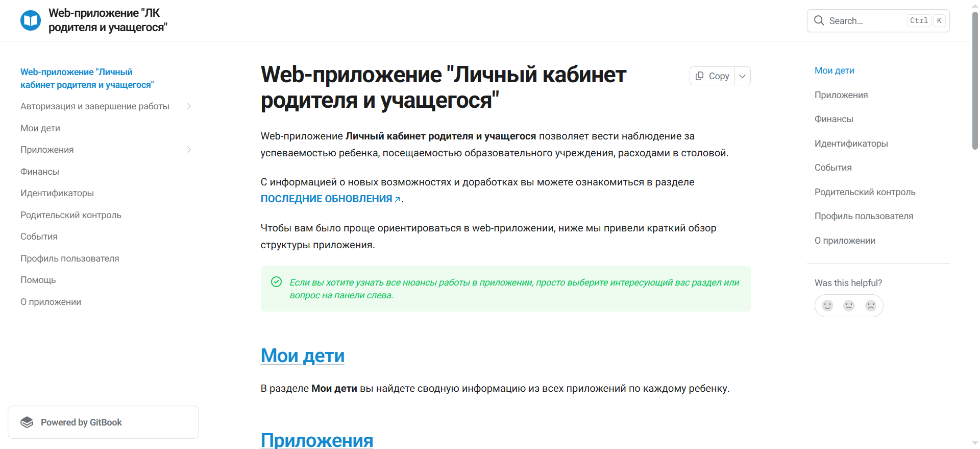Jump to Родительский контроль in page outline
Viewport: 980px width, 449px height.
click(x=865, y=192)
